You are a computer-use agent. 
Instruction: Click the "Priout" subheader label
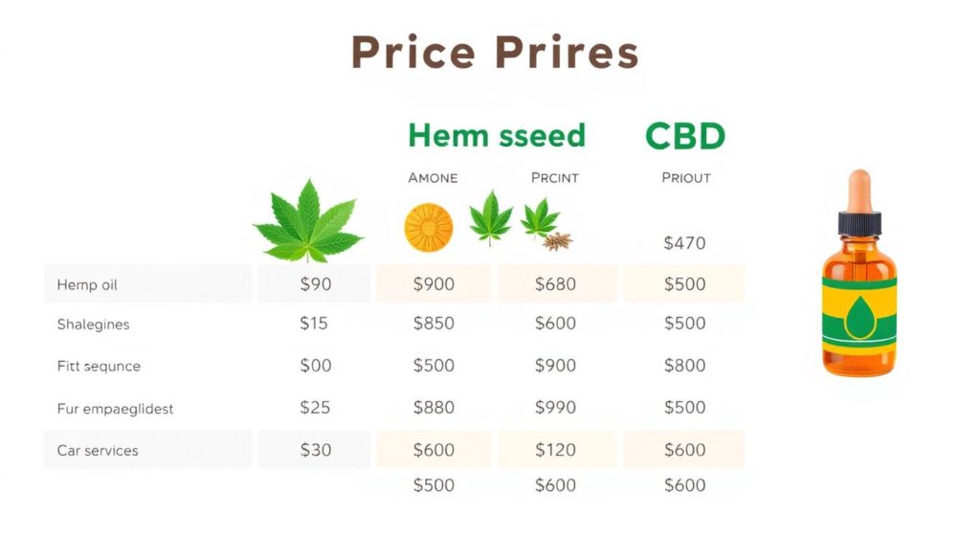[x=685, y=178]
